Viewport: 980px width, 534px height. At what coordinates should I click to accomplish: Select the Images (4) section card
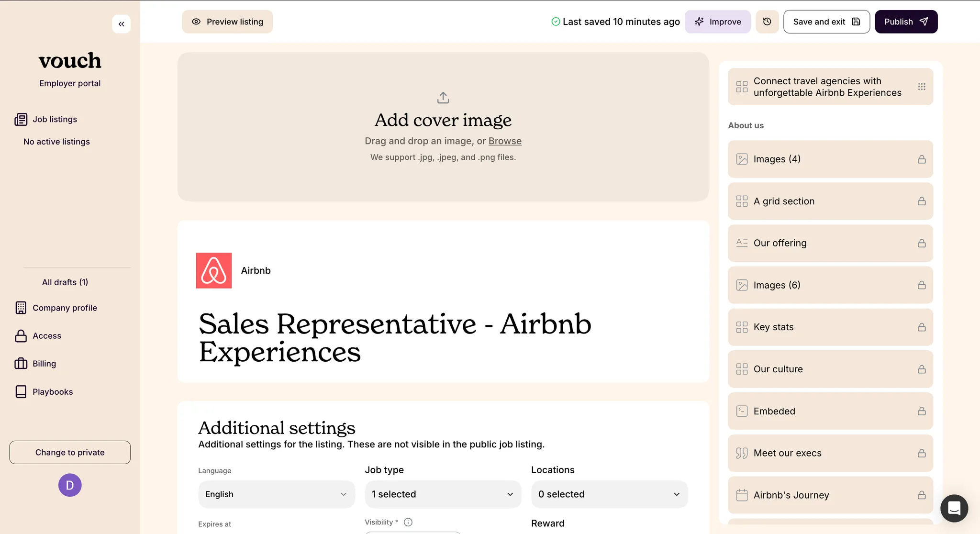tap(830, 159)
